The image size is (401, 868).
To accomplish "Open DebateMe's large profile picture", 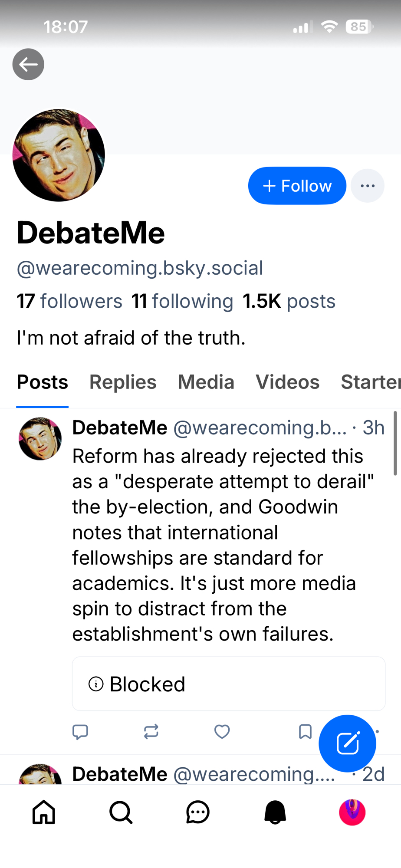I will (x=59, y=155).
